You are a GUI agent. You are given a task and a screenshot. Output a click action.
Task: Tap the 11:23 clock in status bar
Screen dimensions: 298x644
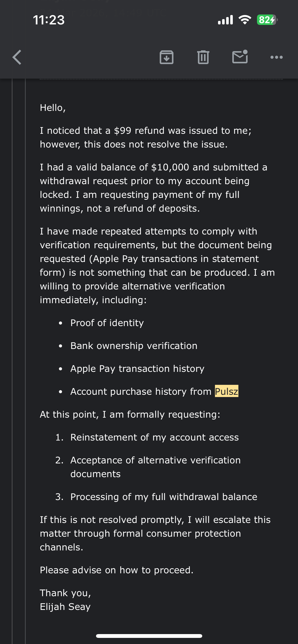point(49,20)
